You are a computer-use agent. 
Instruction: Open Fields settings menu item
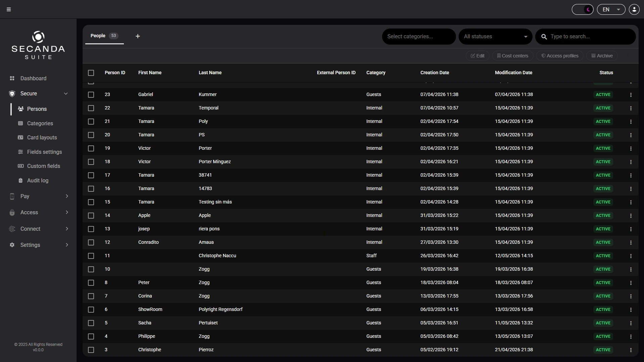point(44,152)
